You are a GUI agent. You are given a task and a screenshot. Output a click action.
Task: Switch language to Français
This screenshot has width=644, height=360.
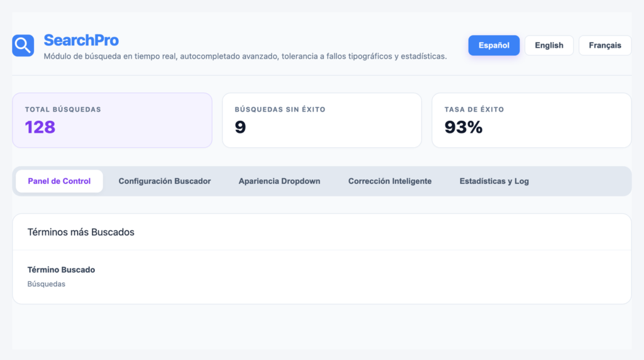pyautogui.click(x=604, y=45)
